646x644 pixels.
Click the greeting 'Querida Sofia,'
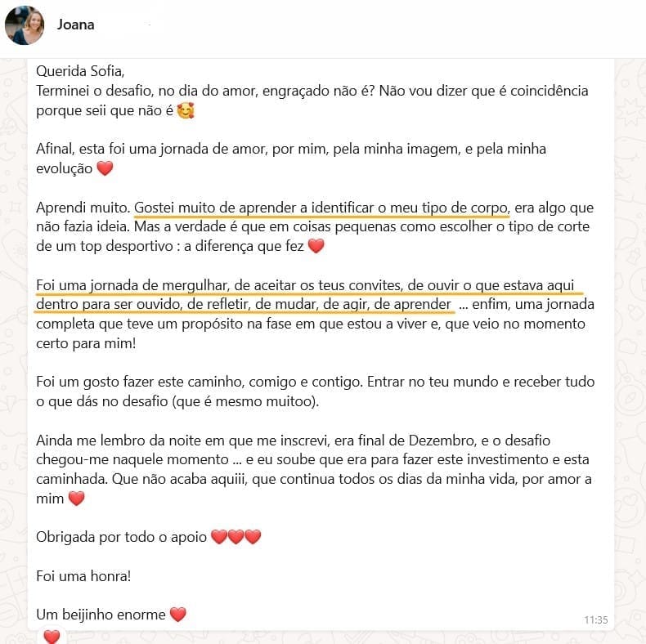pos(80,71)
